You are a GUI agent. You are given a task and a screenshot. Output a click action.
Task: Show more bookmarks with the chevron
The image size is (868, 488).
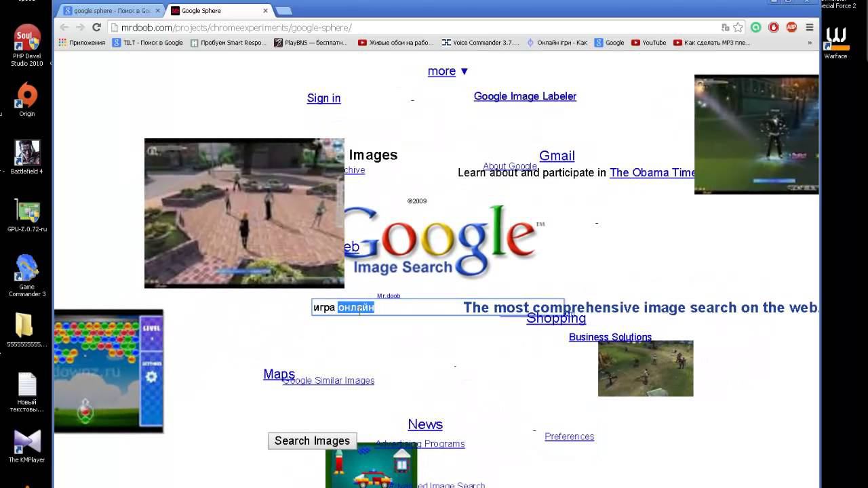[x=810, y=43]
